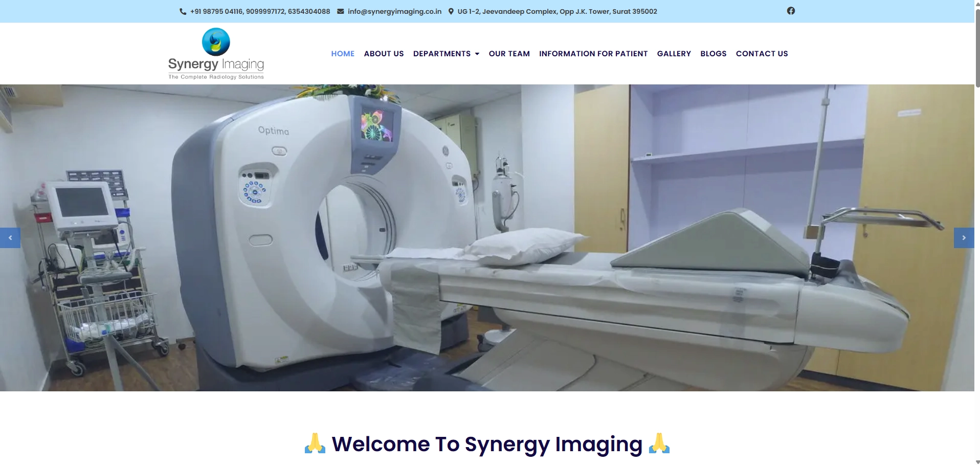Click the email address info@synergyimaging.co.in
The width and height of the screenshot is (980, 465).
pos(394,11)
